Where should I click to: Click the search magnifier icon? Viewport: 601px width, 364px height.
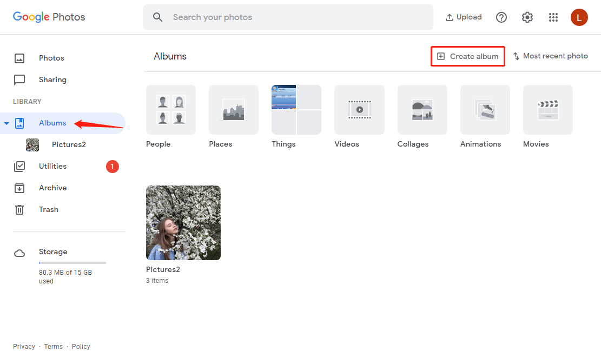[158, 17]
